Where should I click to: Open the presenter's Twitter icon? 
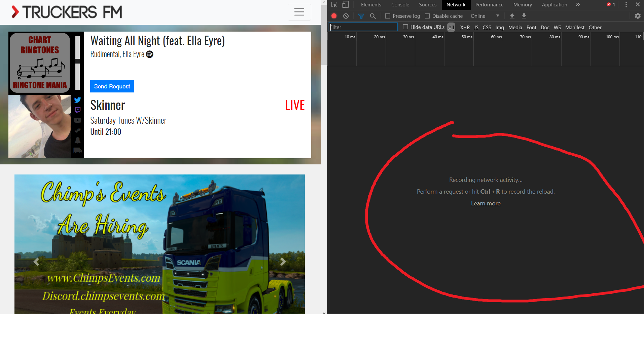pyautogui.click(x=78, y=100)
